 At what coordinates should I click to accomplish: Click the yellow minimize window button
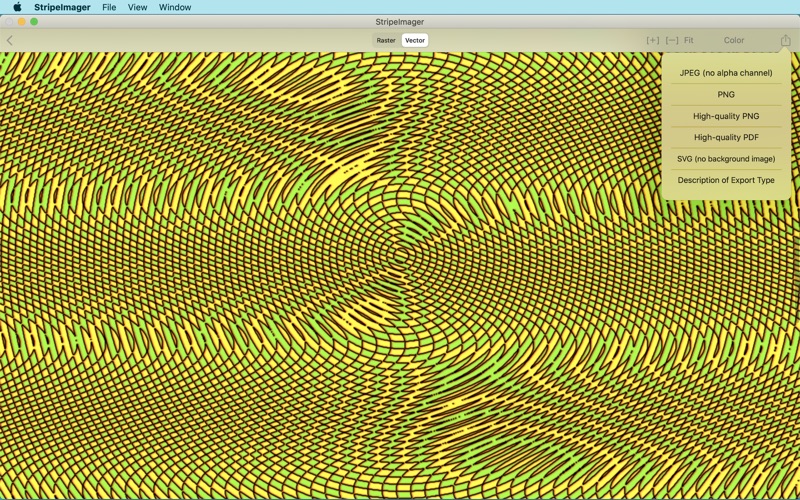(x=21, y=21)
